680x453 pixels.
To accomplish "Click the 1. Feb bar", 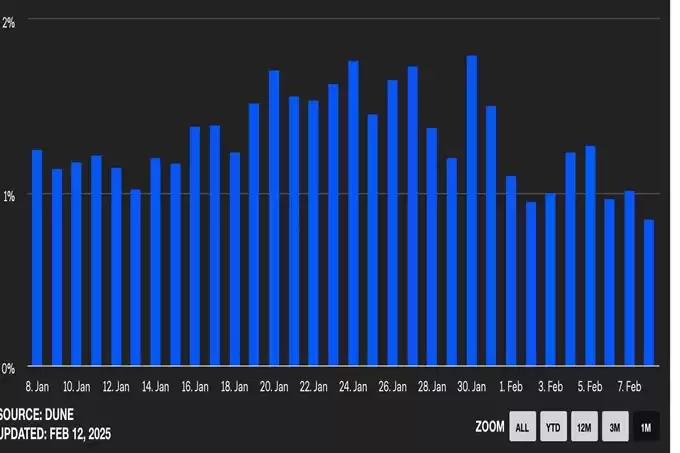I will [511, 270].
